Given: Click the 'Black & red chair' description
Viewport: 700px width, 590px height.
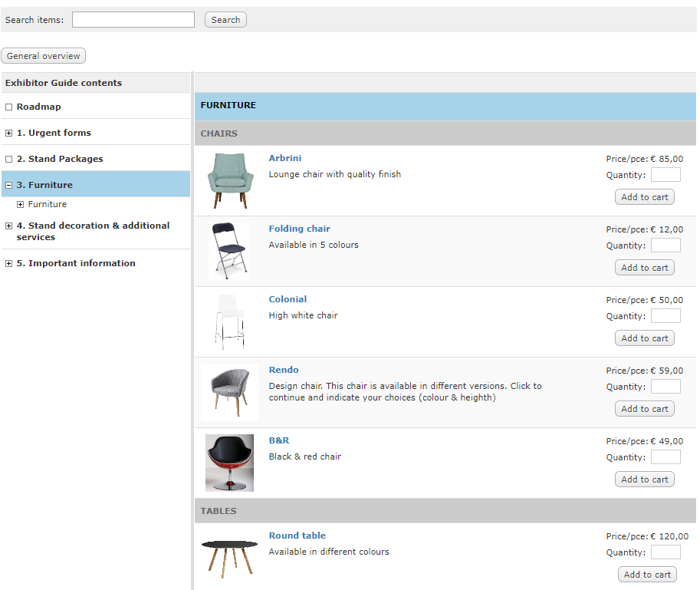Looking at the screenshot, I should 305,457.
